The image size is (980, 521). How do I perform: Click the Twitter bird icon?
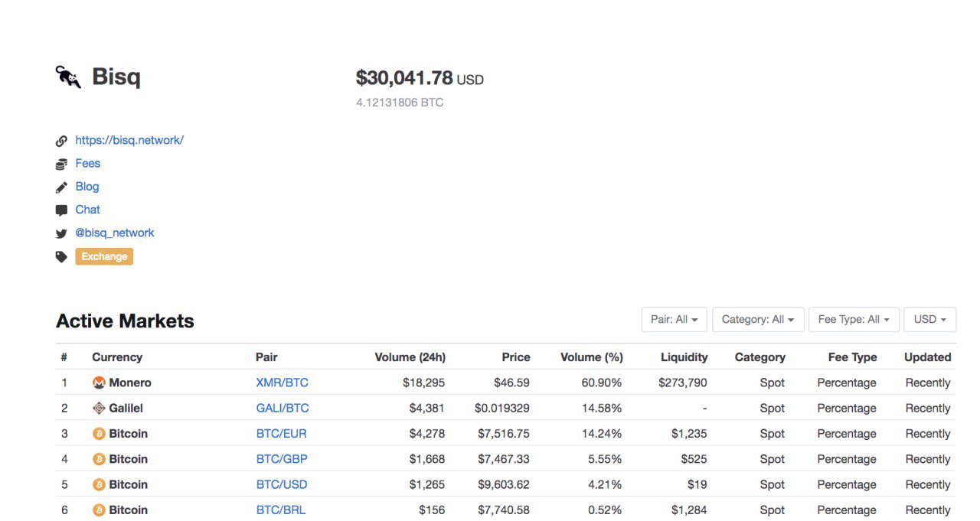pyautogui.click(x=61, y=233)
